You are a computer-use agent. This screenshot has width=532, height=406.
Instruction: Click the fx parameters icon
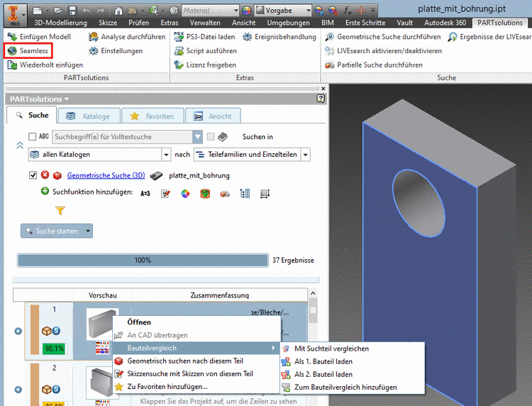point(347,11)
